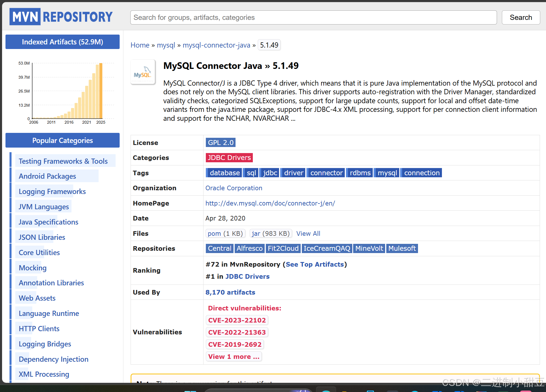This screenshot has height=392, width=546.
Task: Select the driver tag
Action: pyautogui.click(x=293, y=173)
